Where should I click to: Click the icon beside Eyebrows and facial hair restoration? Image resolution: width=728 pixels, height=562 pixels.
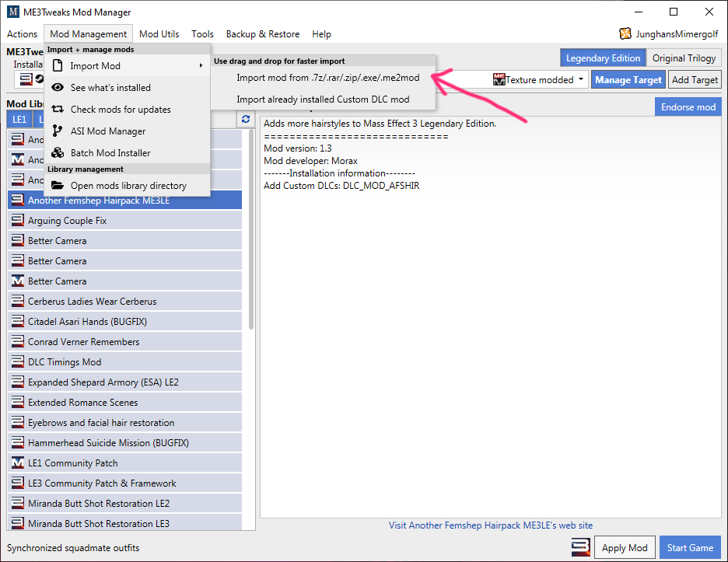point(18,422)
